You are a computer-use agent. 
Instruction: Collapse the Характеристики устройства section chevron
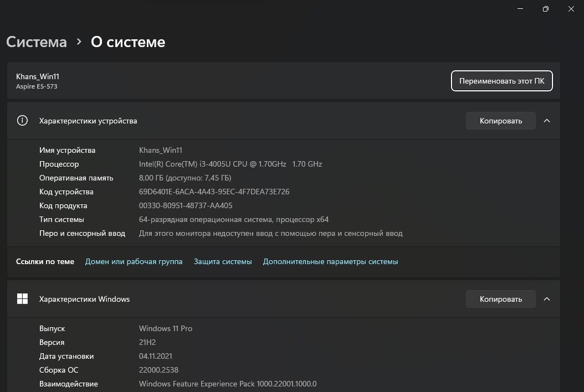pyautogui.click(x=547, y=121)
